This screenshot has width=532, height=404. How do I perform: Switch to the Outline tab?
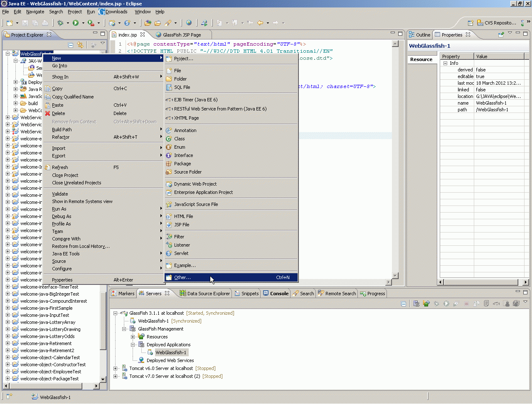pyautogui.click(x=420, y=35)
